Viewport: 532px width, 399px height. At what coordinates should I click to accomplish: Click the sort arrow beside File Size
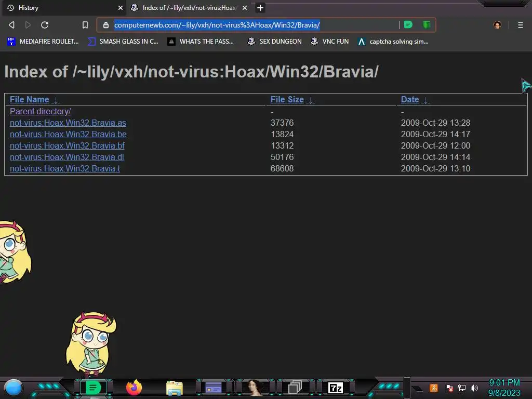311,100
